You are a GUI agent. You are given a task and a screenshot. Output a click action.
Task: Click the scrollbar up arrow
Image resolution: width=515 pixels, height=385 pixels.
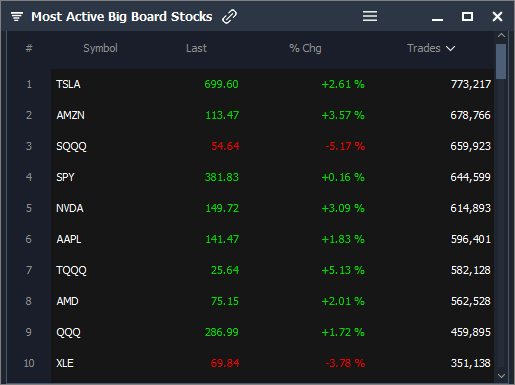point(501,35)
